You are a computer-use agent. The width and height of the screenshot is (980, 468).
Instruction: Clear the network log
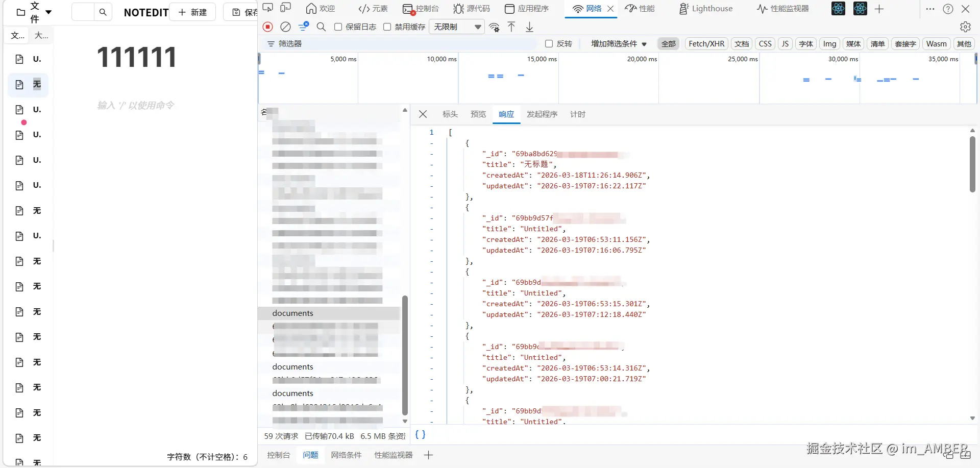(286, 27)
